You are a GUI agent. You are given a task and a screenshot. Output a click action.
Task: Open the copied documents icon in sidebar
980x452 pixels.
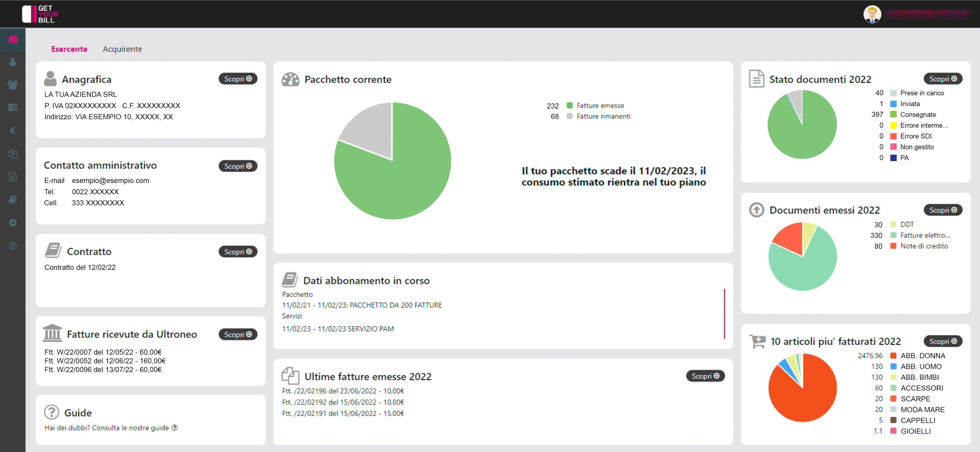[13, 153]
